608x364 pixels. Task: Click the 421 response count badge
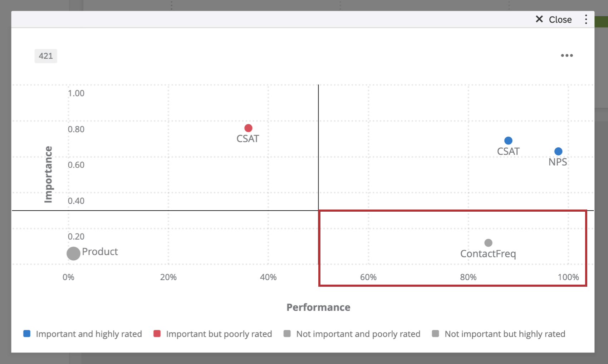click(x=45, y=56)
